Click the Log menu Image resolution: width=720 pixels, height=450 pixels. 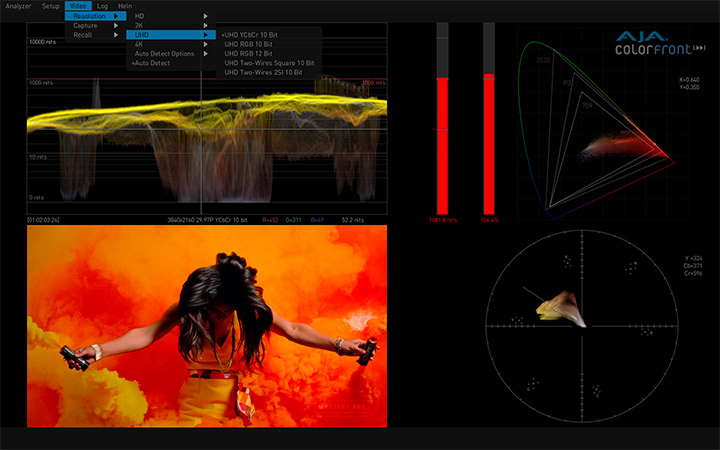point(103,6)
